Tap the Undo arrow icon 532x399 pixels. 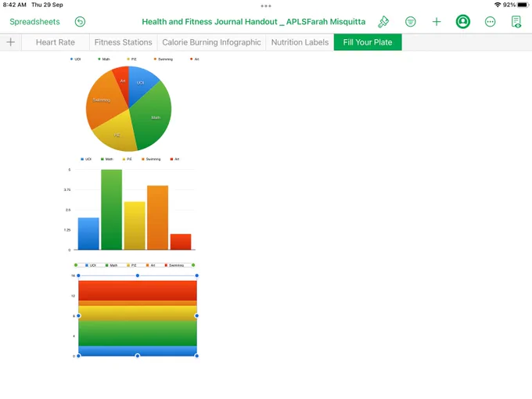pyautogui.click(x=80, y=22)
